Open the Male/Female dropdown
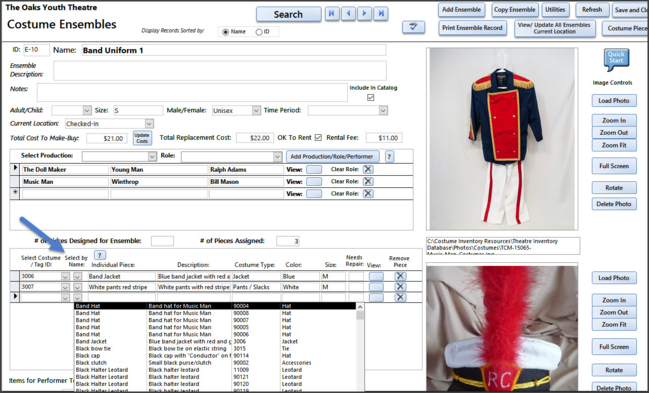The image size is (649, 393). click(x=256, y=111)
